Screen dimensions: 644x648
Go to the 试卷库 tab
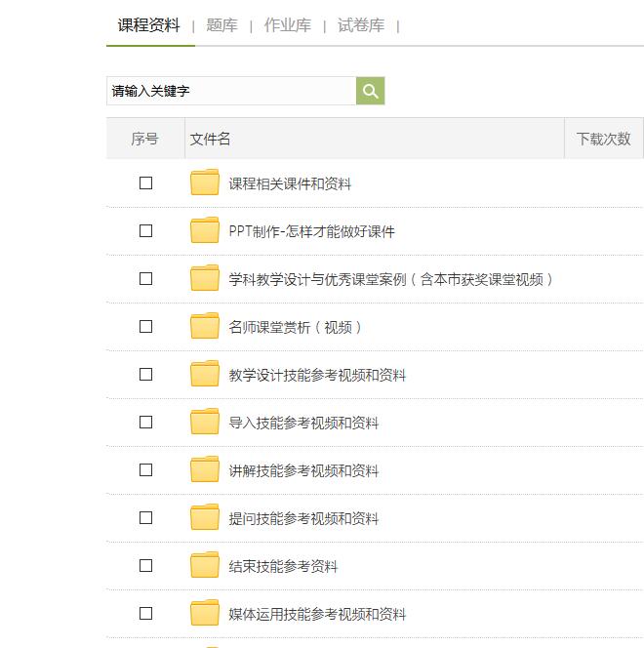click(361, 25)
